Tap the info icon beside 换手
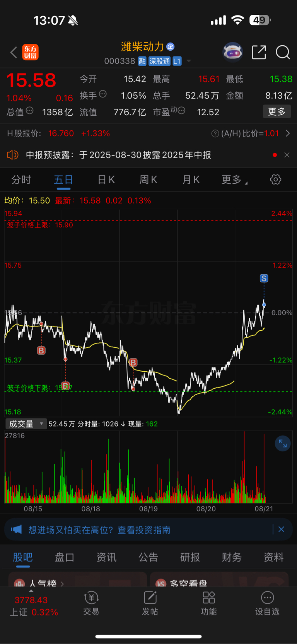The width and height of the screenshot is (297, 644). click(103, 94)
